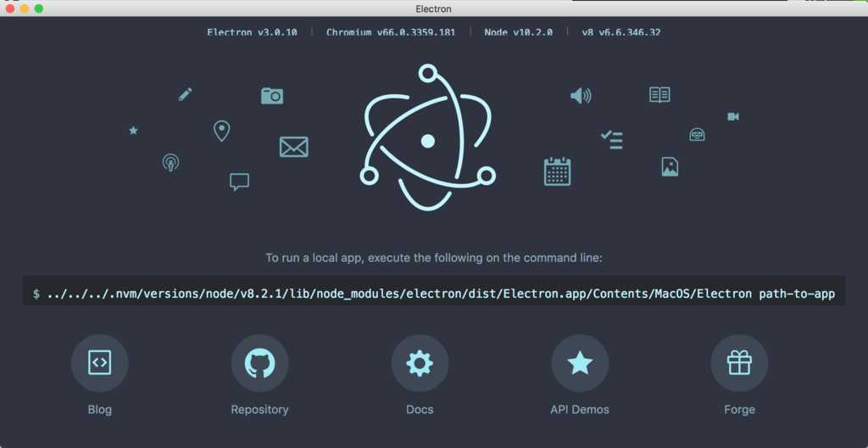Click the chat speech bubble icon

click(239, 182)
